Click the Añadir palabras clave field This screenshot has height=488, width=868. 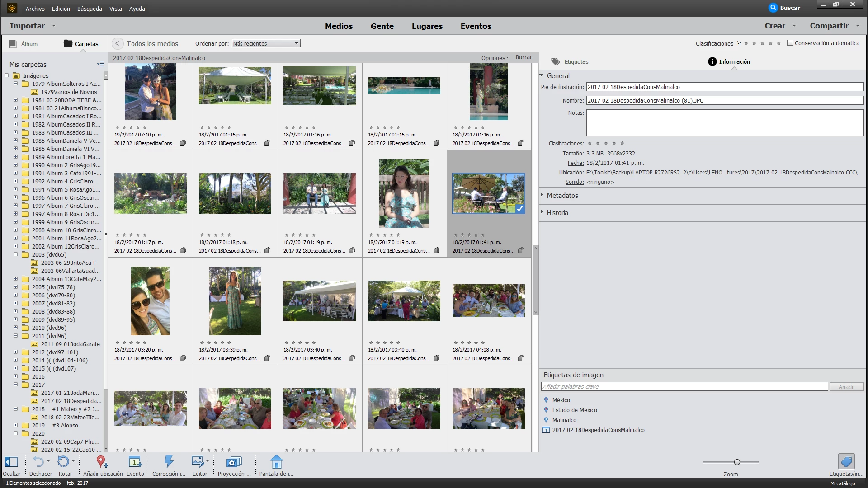(x=684, y=386)
